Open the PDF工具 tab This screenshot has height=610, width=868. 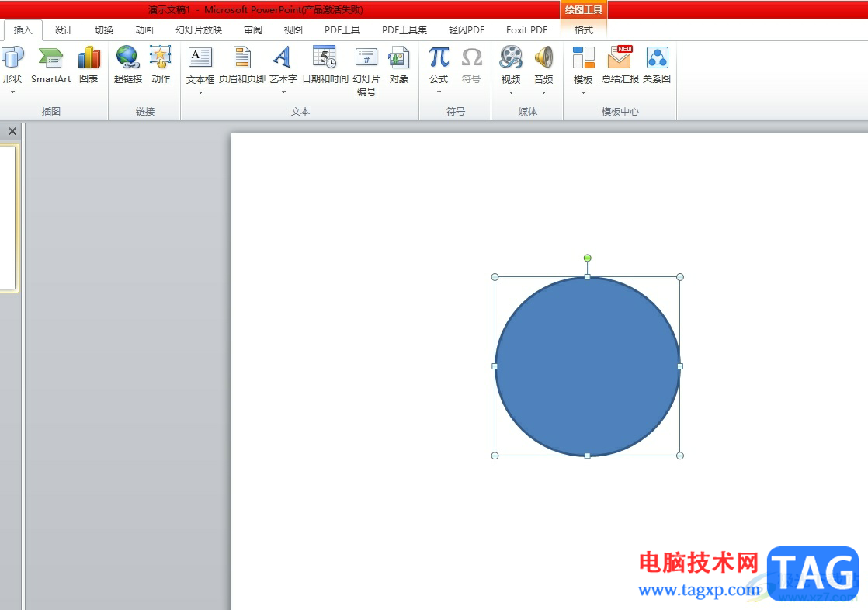(x=342, y=30)
